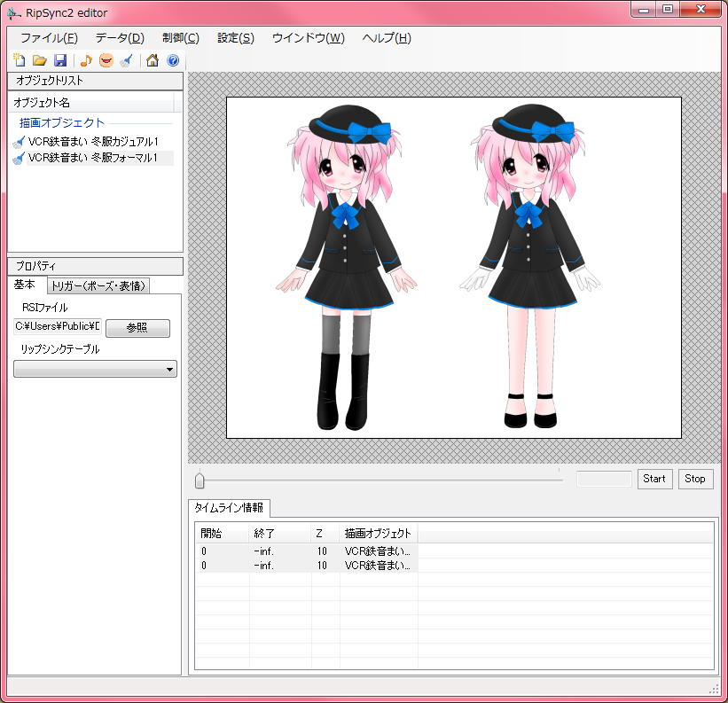The width and height of the screenshot is (728, 703).
Task: Click brush icon beside 冬服フォーマル1 object
Action: point(19,158)
